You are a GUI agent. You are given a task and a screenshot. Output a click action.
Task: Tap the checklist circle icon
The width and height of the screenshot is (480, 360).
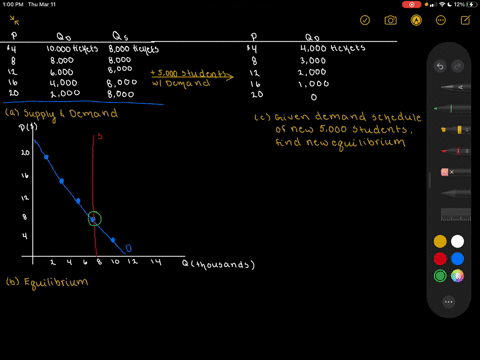365,20
